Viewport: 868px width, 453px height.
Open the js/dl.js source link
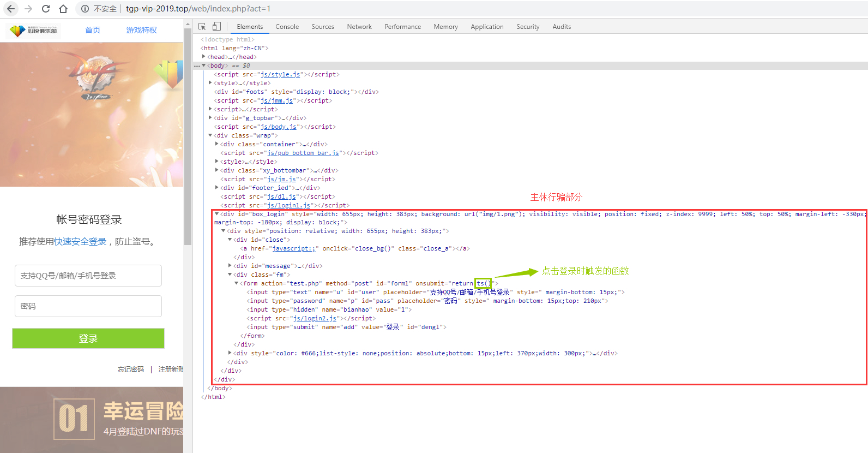point(282,196)
